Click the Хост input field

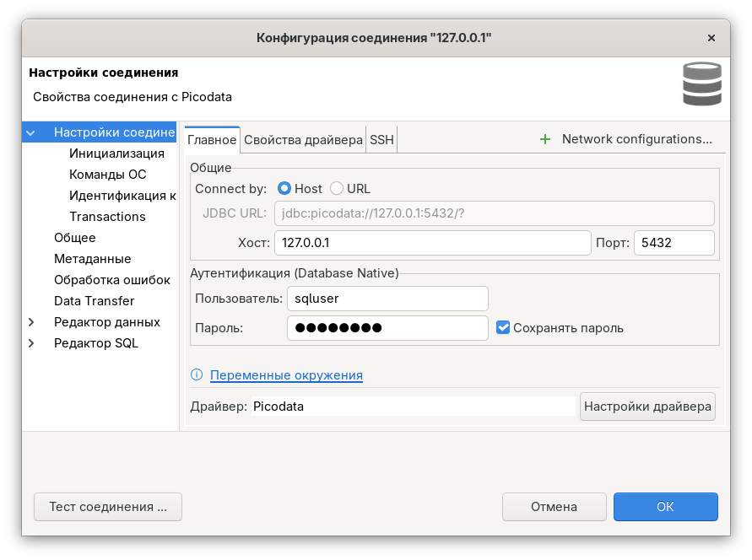coord(432,243)
